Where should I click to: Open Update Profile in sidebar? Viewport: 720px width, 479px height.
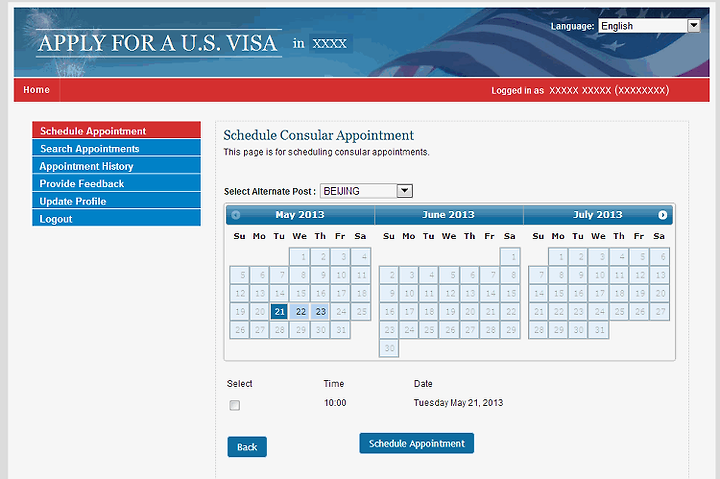pyautogui.click(x=117, y=201)
